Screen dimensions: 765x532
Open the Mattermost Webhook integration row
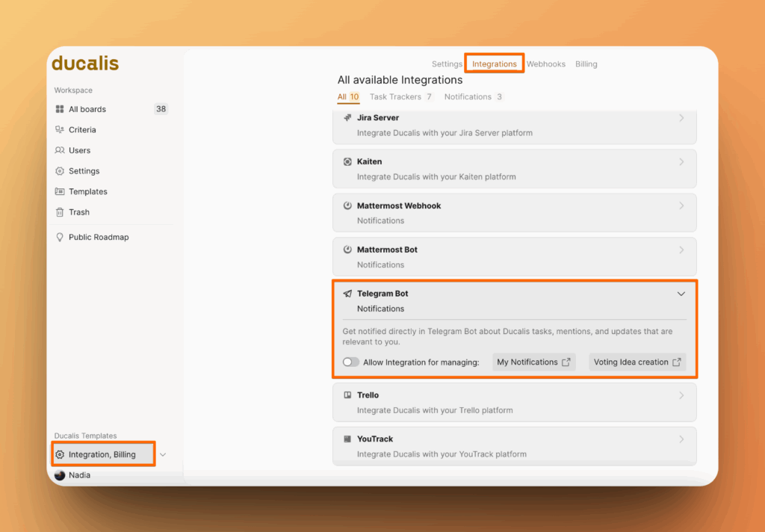coord(514,213)
